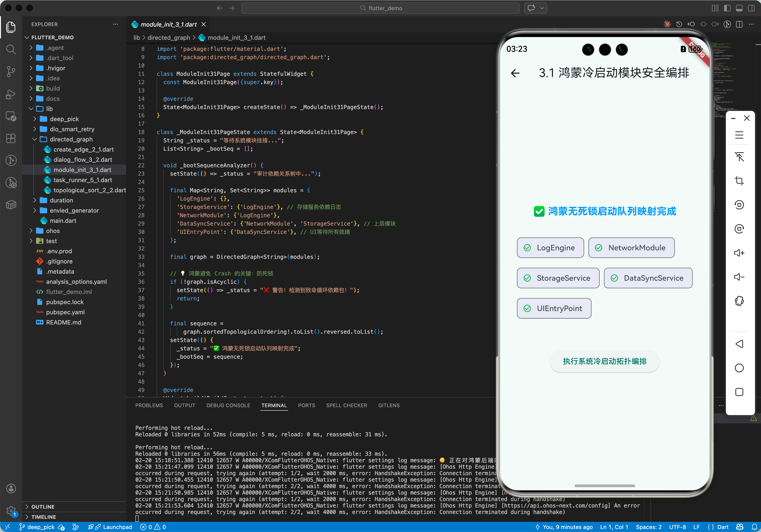Tap the back arrow in phone app bar

[x=515, y=73]
